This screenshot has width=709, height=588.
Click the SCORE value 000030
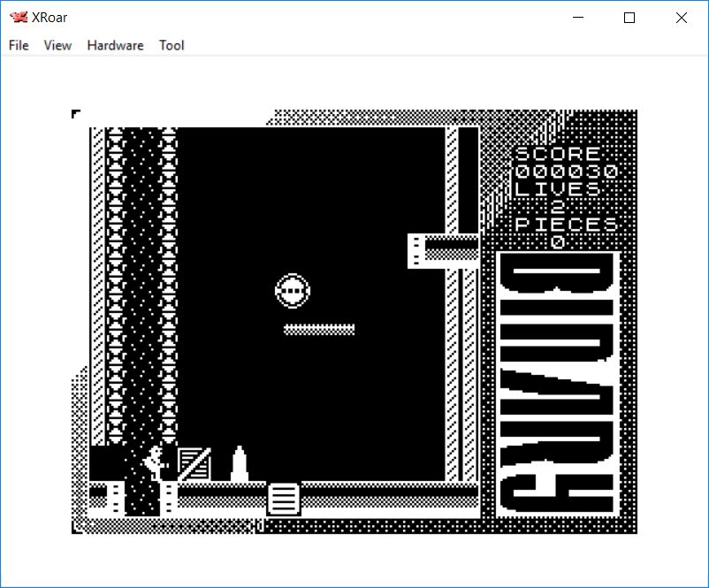point(566,172)
